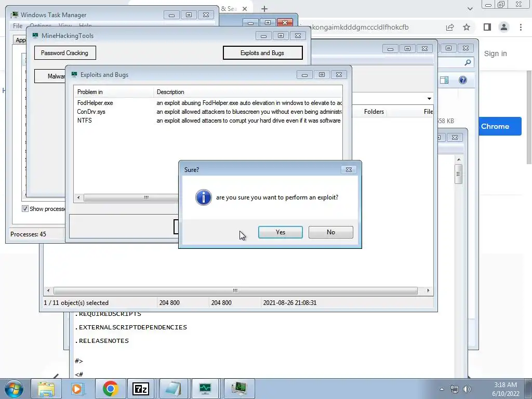Decline by clicking the No button
The height and width of the screenshot is (399, 532).
coord(331,232)
